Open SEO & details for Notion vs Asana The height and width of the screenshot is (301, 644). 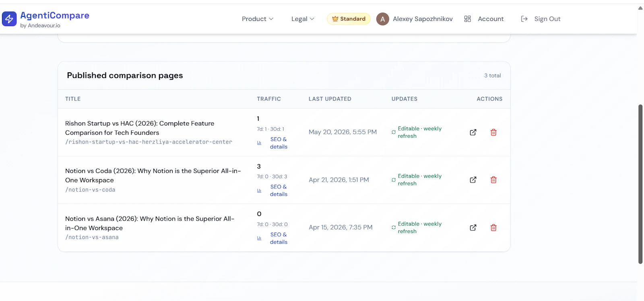279,238
